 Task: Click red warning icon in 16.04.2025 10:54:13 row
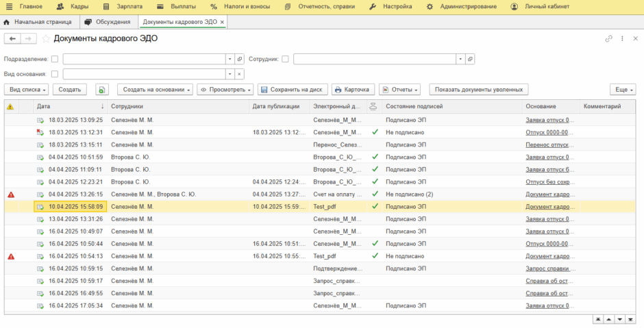click(x=11, y=256)
